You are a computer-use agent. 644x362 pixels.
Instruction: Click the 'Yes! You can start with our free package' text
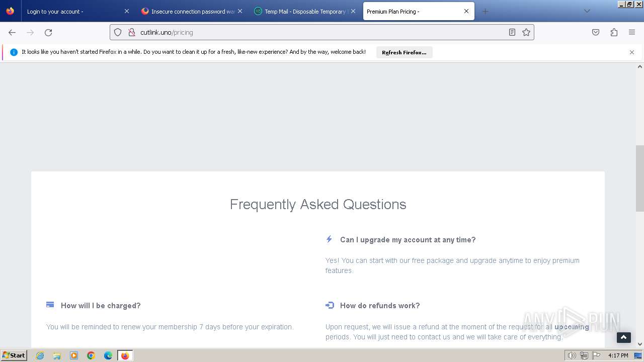pyautogui.click(x=452, y=265)
